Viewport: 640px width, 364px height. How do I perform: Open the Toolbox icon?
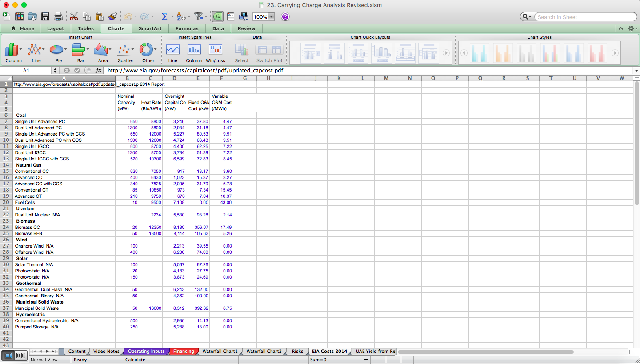click(x=231, y=16)
